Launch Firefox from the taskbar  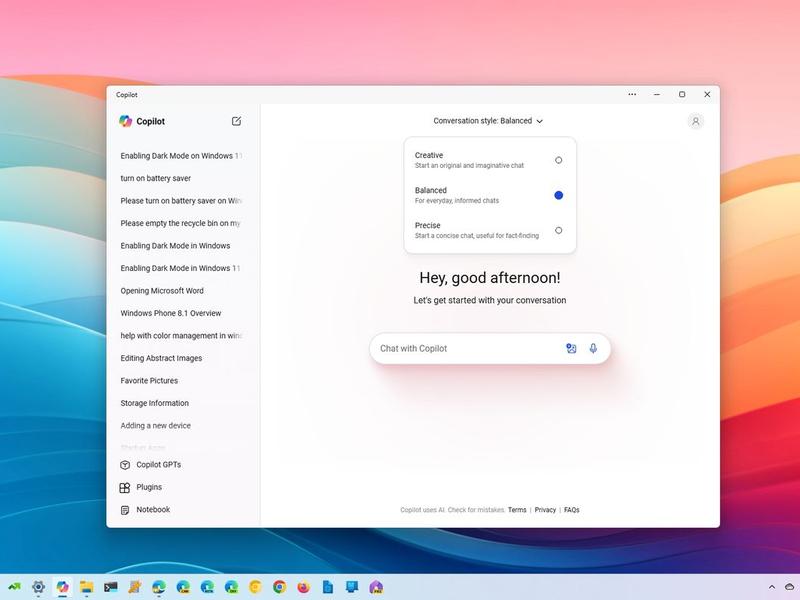click(304, 587)
